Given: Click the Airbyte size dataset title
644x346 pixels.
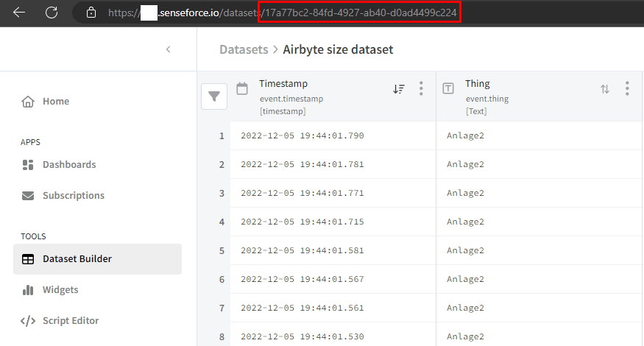Looking at the screenshot, I should point(338,49).
